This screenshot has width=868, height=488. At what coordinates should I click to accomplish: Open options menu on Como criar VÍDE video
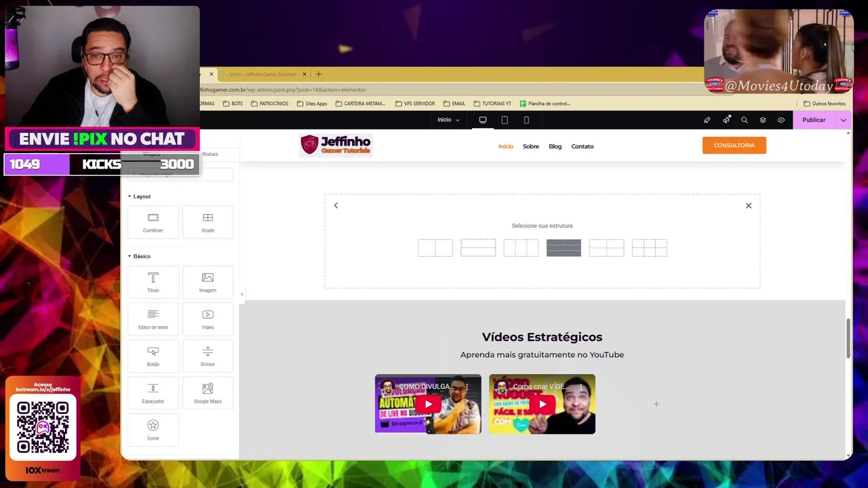(581, 386)
